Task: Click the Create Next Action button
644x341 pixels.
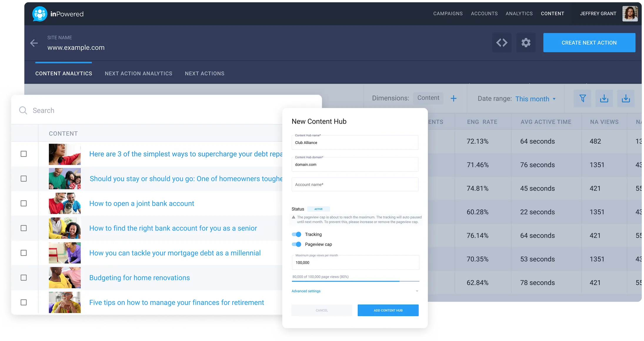Action: click(589, 43)
